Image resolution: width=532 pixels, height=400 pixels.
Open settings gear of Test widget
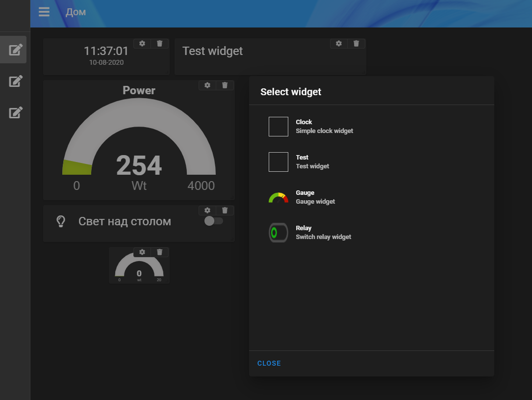(x=339, y=43)
